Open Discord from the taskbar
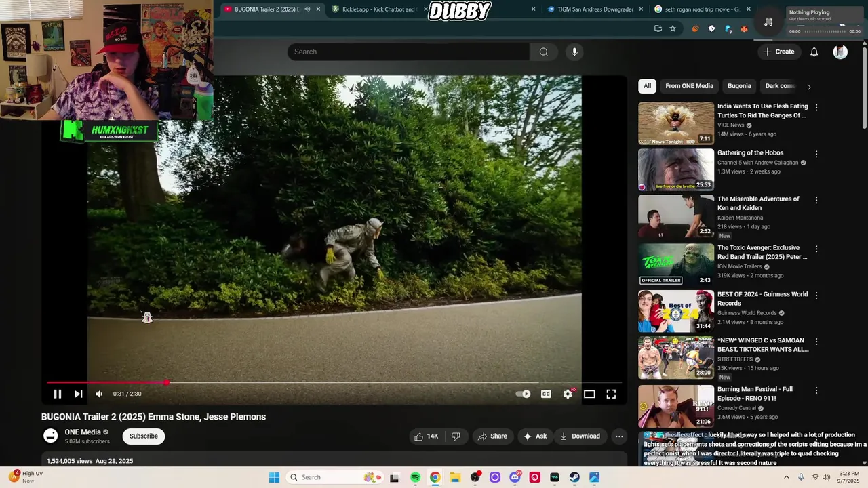The width and height of the screenshot is (868, 488). (515, 477)
